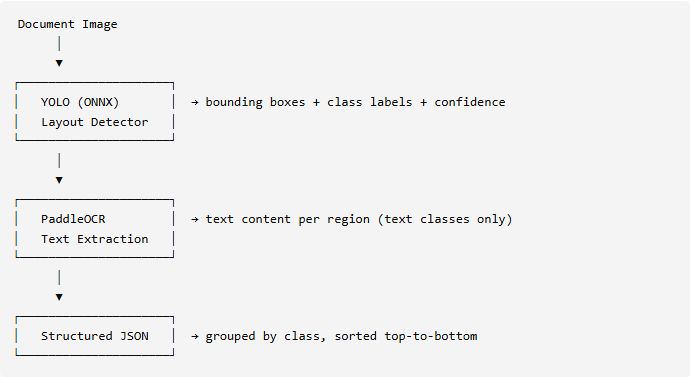The height and width of the screenshot is (377, 693).
Task: Click the 'Text Extraction' text
Action: [x=95, y=239]
